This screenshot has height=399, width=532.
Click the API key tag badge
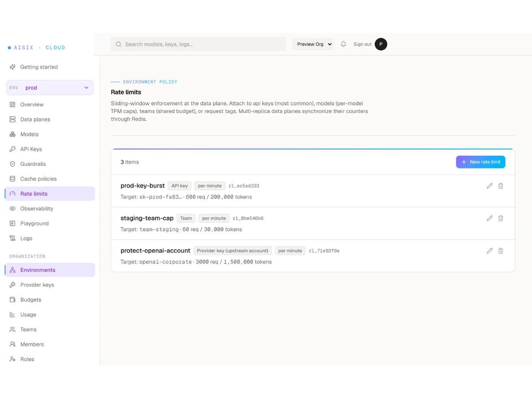coord(180,186)
